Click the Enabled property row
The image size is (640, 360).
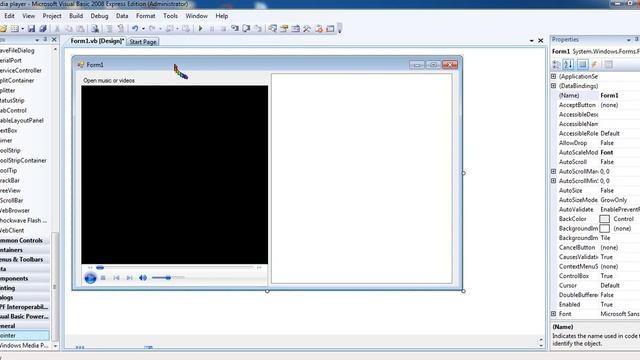[x=595, y=304]
